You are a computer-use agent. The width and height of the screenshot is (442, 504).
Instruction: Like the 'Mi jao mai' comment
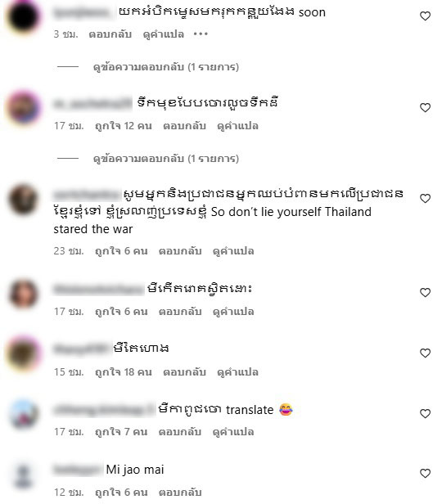pyautogui.click(x=425, y=473)
